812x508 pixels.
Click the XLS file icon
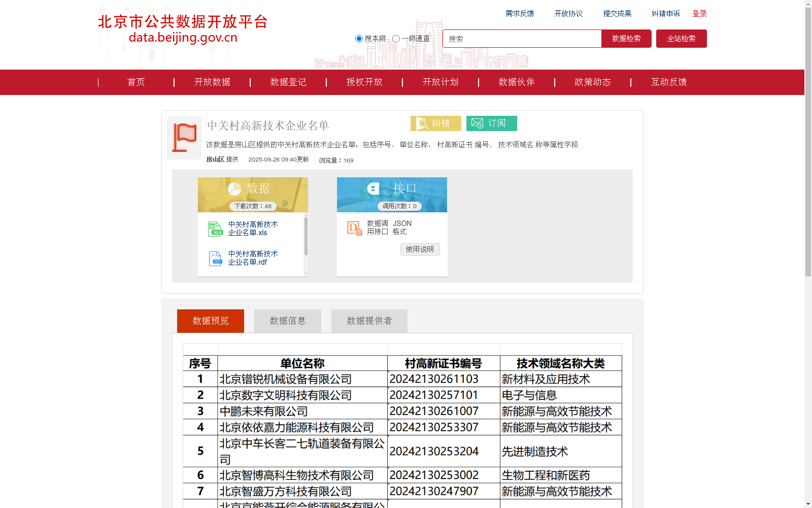coord(215,229)
